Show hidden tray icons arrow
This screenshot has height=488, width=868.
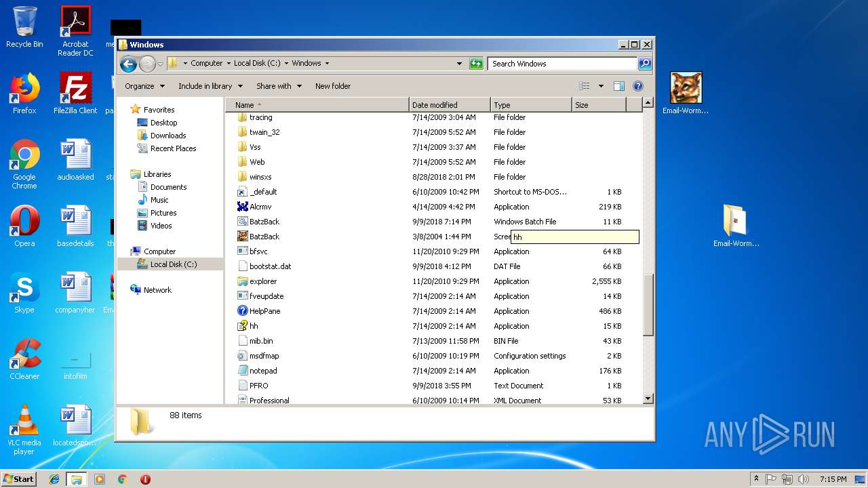pos(756,479)
